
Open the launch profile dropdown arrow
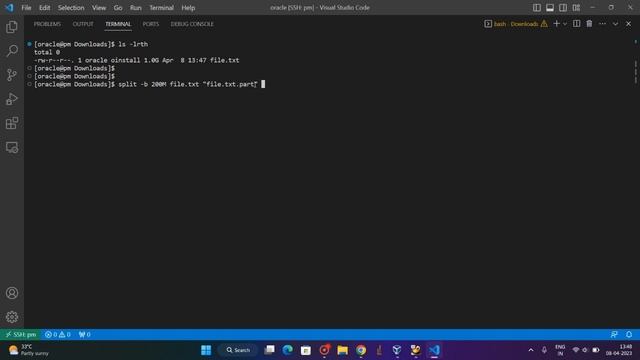[565, 24]
